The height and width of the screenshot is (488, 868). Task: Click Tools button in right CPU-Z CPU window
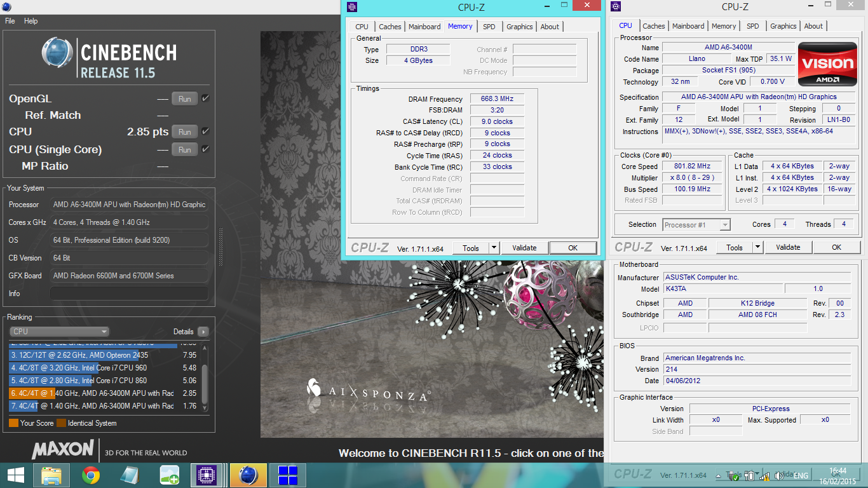(735, 247)
